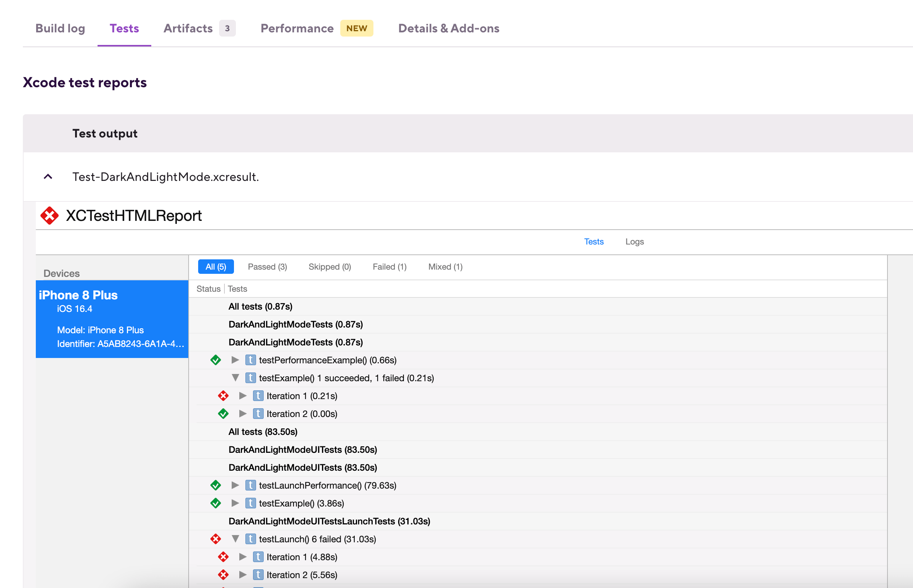Filter by Mixed (1) tests
This screenshot has height=588, width=913.
coord(445,267)
